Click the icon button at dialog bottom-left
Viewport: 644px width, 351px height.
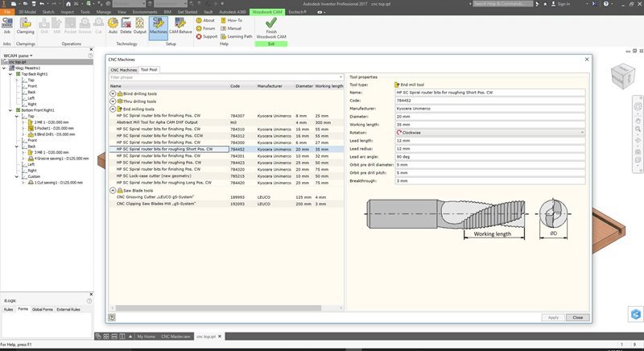point(112,317)
